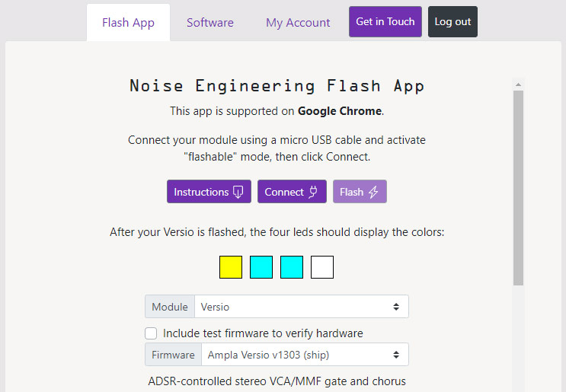Switch to the Software tab
This screenshot has width=566, height=392.
click(x=210, y=23)
